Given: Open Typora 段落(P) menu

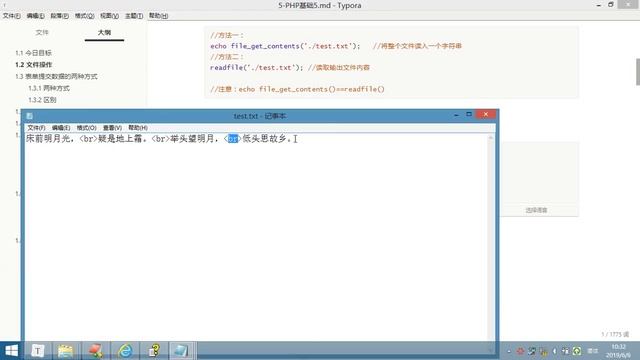Looking at the screenshot, I should coord(60,16).
